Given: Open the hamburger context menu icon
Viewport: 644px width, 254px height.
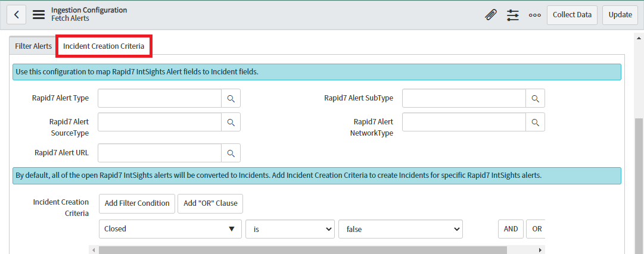Looking at the screenshot, I should [x=39, y=15].
